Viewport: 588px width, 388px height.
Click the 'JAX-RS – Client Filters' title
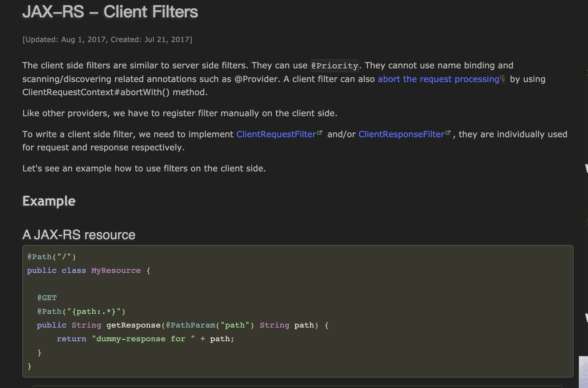(110, 12)
